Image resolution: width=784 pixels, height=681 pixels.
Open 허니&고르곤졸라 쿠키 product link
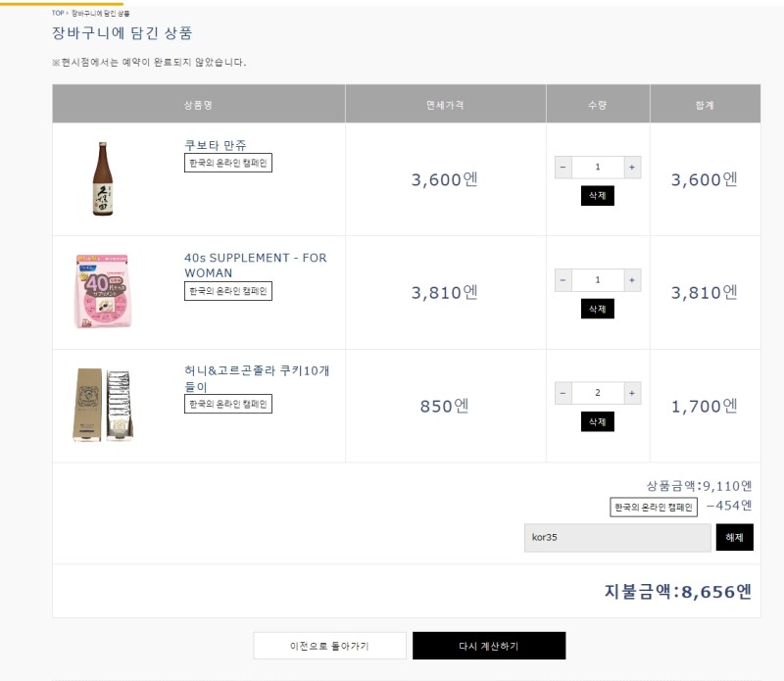[x=257, y=378]
